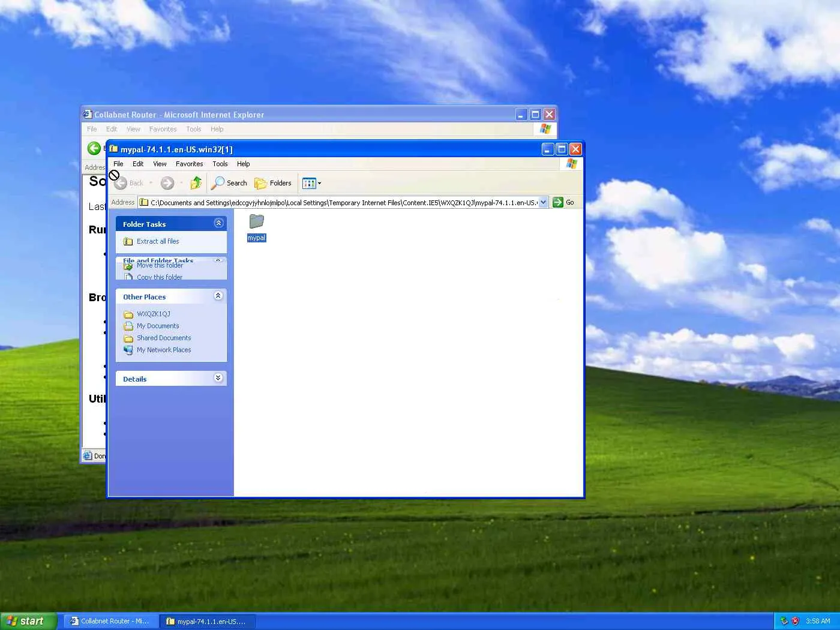Open the Favorites menu in the mypal window
The height and width of the screenshot is (630, 840).
click(190, 164)
